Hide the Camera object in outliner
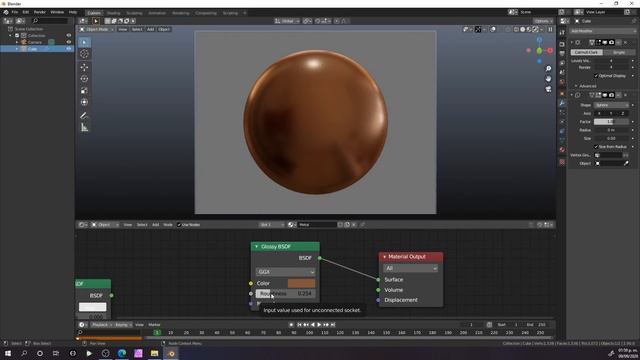Screen dimensions: 640x360 pyautogui.click(x=69, y=42)
